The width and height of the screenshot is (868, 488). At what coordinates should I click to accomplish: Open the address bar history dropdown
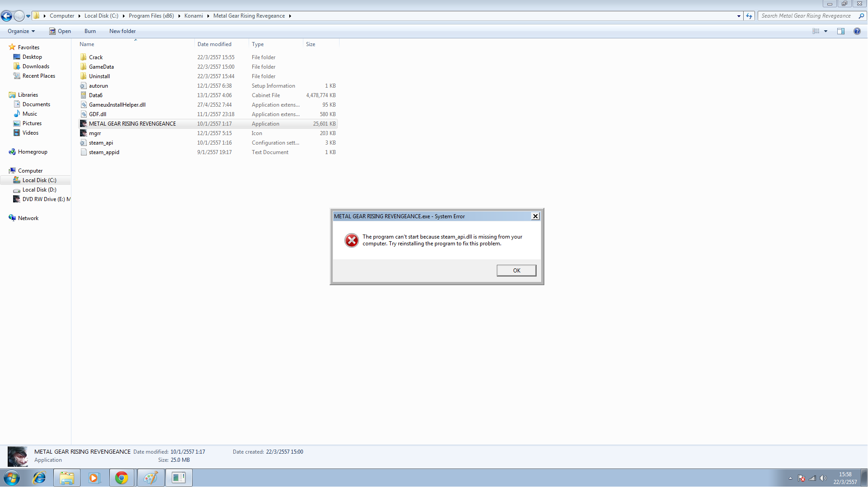click(x=739, y=16)
